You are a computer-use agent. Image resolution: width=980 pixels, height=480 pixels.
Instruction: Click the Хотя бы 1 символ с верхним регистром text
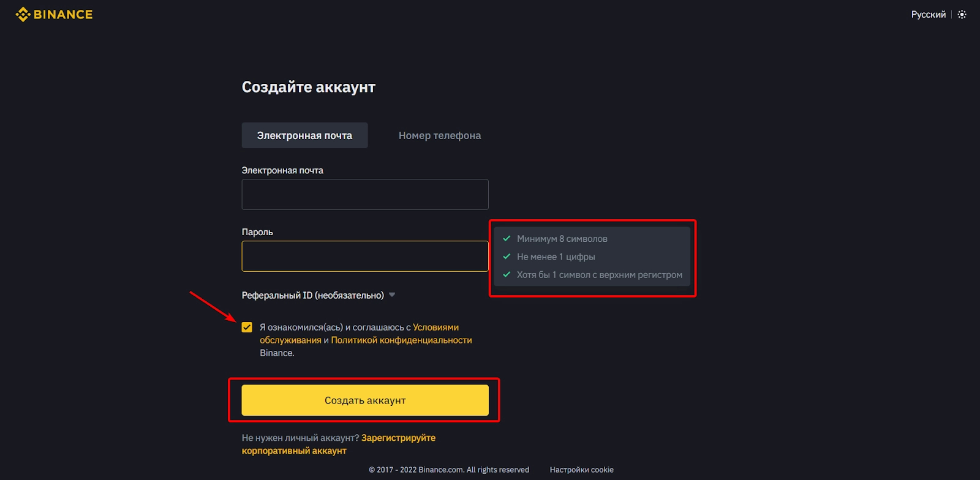[600, 275]
